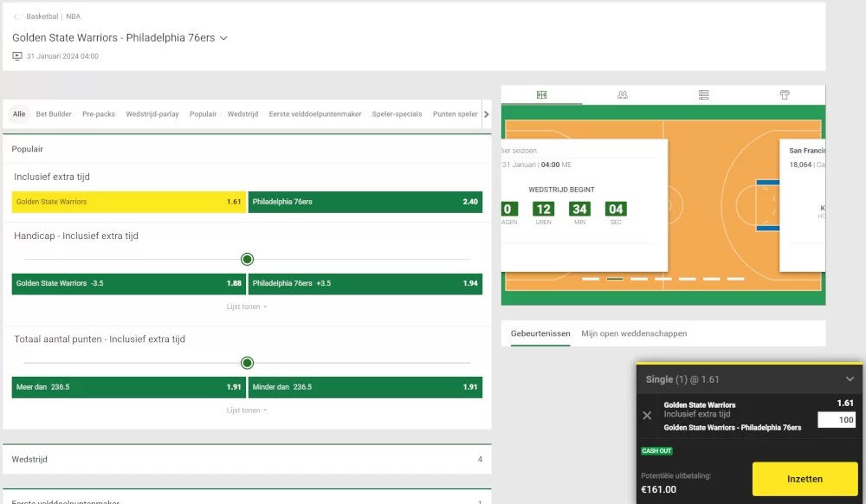Select the Alle market tab
Viewport: 866px width, 504px height.
click(x=19, y=114)
